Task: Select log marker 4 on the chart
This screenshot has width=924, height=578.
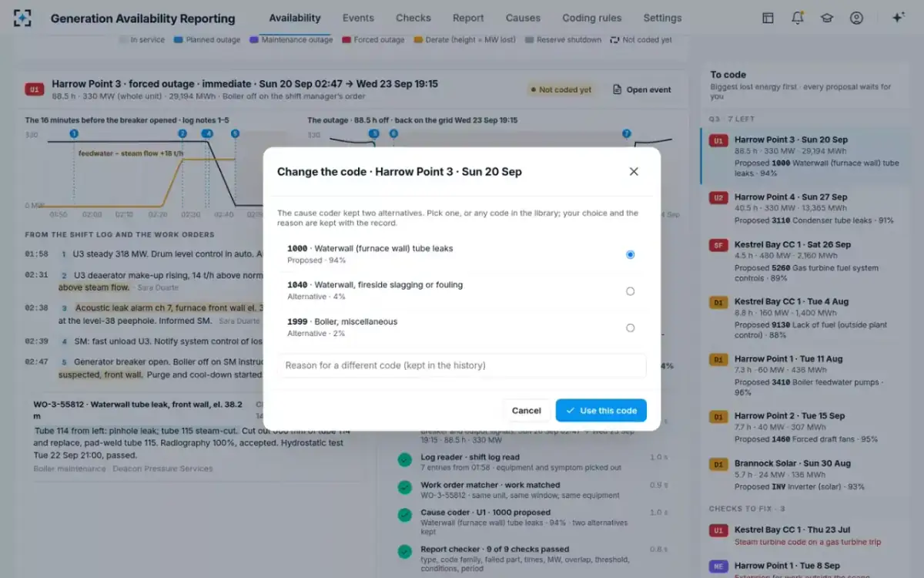Action: pos(207,133)
